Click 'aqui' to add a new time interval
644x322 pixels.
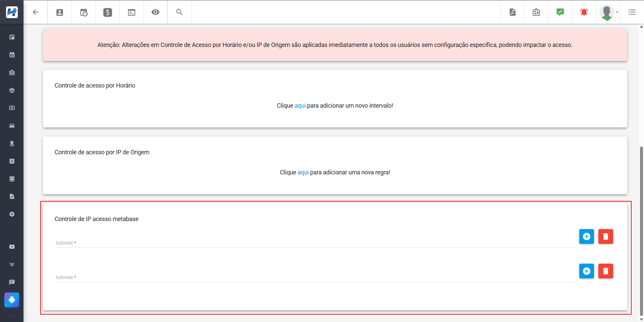(300, 106)
